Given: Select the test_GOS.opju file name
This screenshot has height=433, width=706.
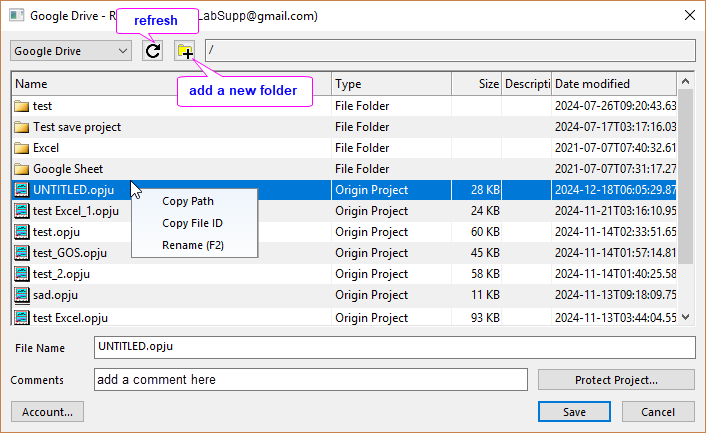Looking at the screenshot, I should click(70, 253).
